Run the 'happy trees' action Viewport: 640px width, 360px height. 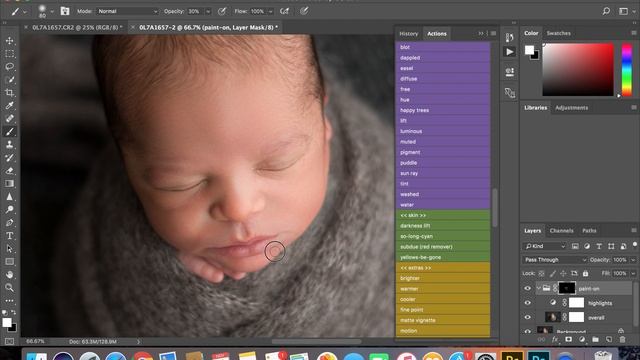point(442,110)
